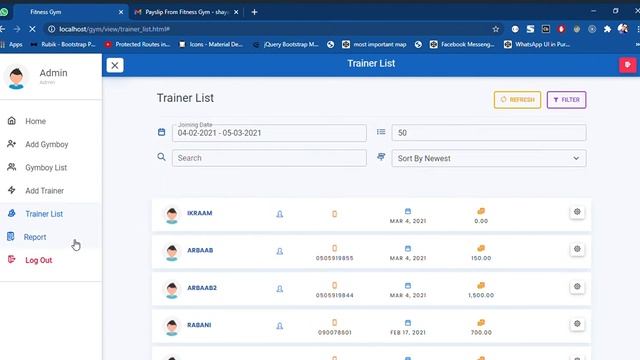640x360 pixels.
Task: Click the sort icon beside Sort By Newest
Action: [381, 157]
